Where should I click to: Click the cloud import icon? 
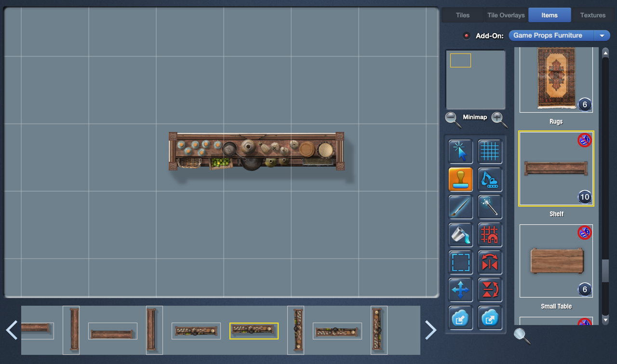pos(460,318)
